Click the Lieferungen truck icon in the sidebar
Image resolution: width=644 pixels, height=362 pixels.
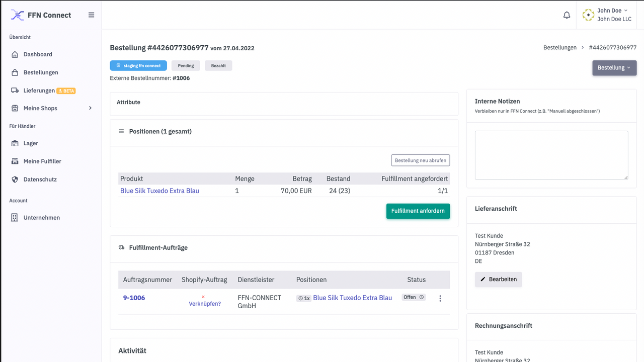15,90
